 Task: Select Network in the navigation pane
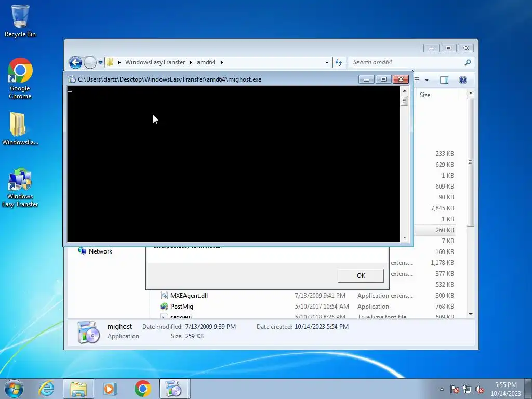coord(100,251)
